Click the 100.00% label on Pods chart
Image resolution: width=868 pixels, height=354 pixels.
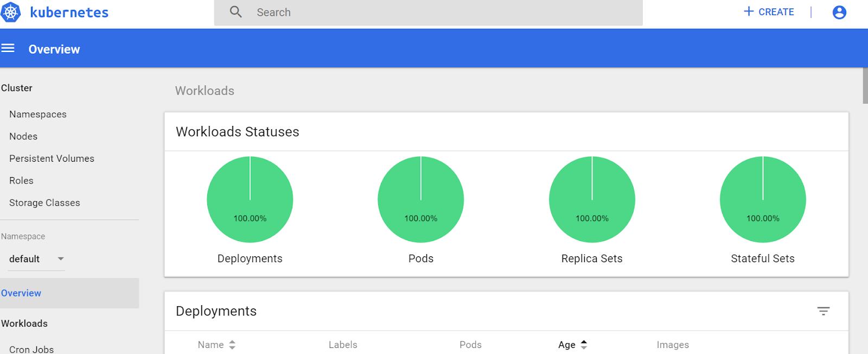pyautogui.click(x=421, y=218)
